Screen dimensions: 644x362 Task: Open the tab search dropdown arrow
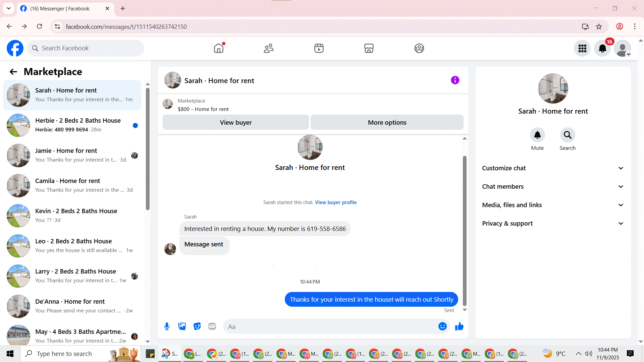tap(9, 8)
